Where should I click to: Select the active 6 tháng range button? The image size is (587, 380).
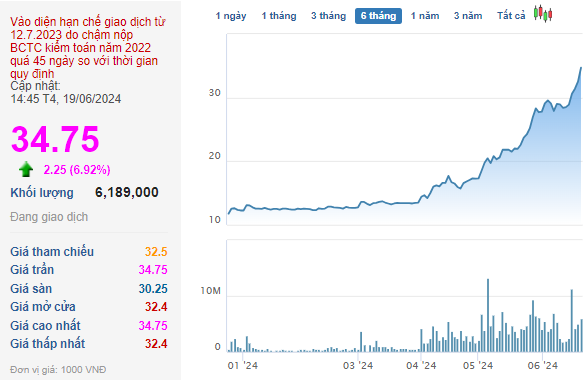[378, 16]
